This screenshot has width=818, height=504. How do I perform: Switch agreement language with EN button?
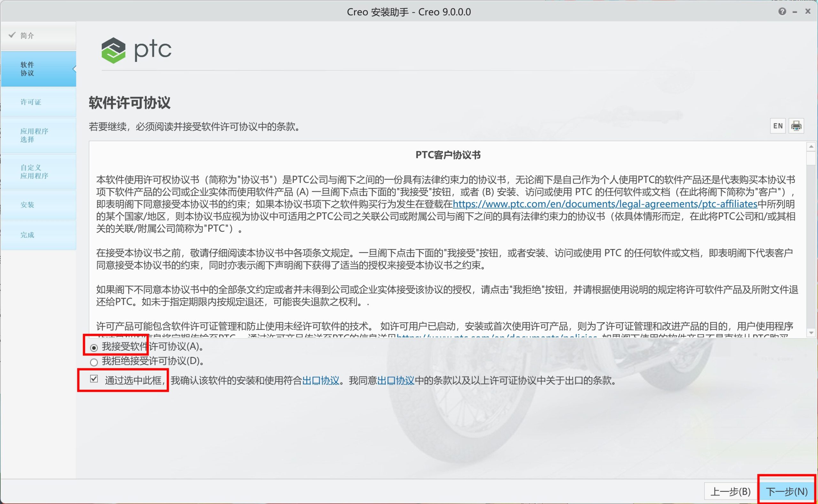778,126
